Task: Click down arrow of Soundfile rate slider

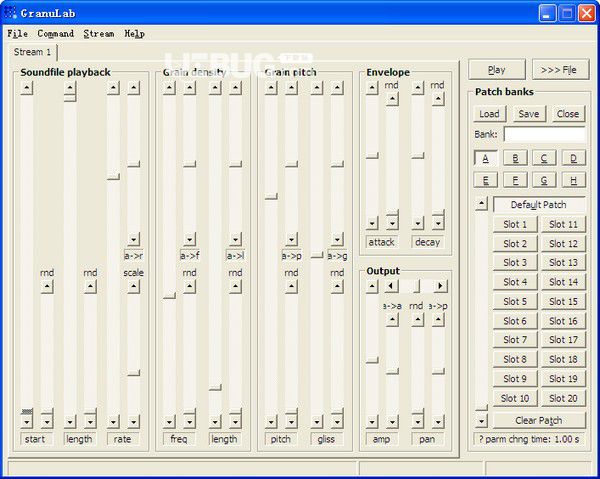Action: pos(113,422)
